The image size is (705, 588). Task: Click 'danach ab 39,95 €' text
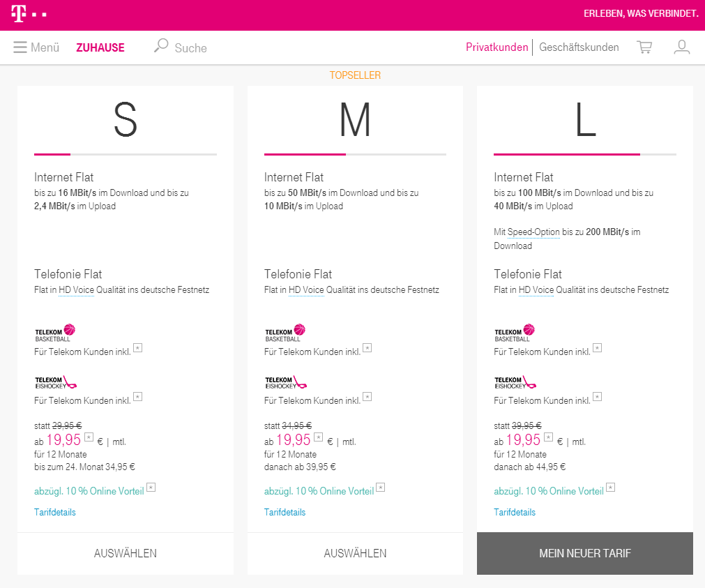[300, 467]
